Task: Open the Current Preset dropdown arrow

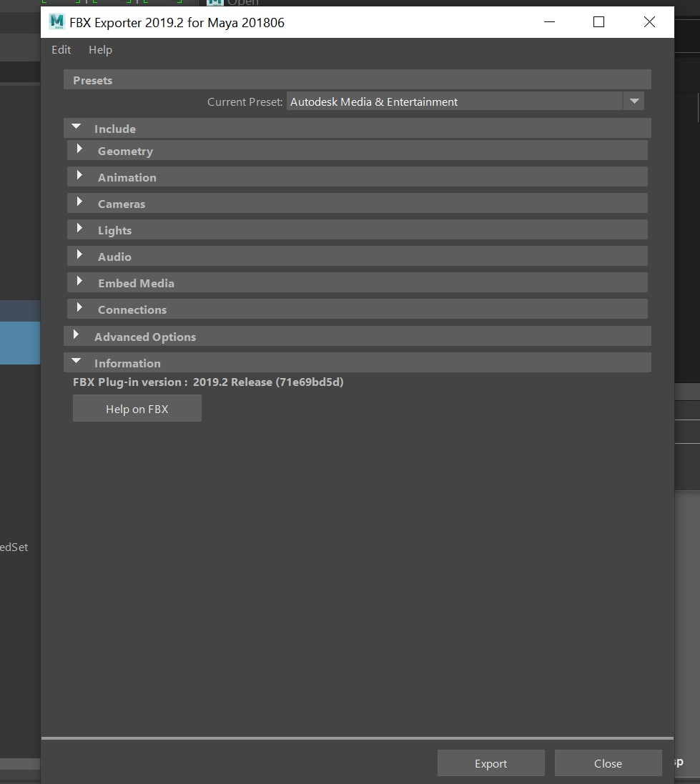Action: pyautogui.click(x=634, y=101)
